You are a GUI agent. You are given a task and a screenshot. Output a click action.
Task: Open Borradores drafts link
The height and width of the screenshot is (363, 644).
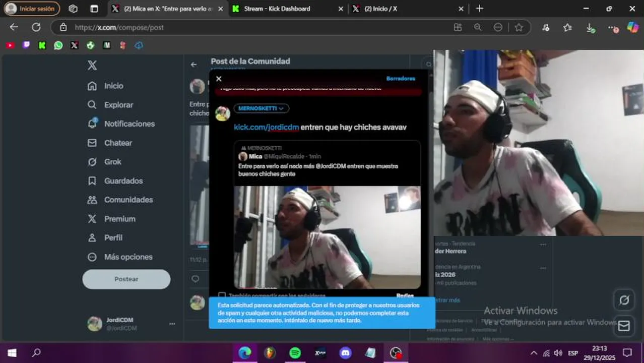click(x=401, y=79)
